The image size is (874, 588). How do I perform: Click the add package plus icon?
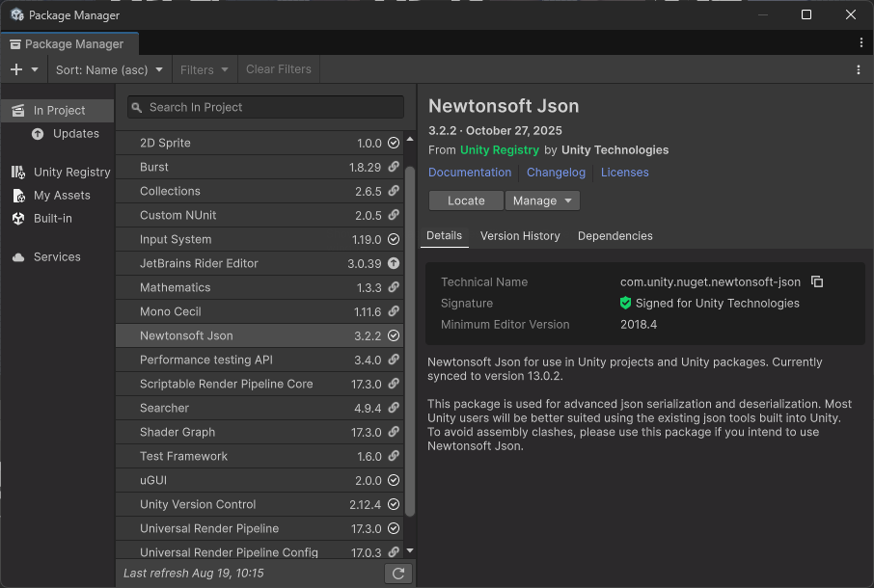click(16, 69)
